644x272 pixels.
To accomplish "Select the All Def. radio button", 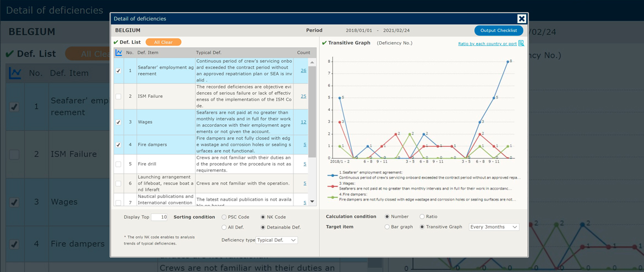I will 224,227.
